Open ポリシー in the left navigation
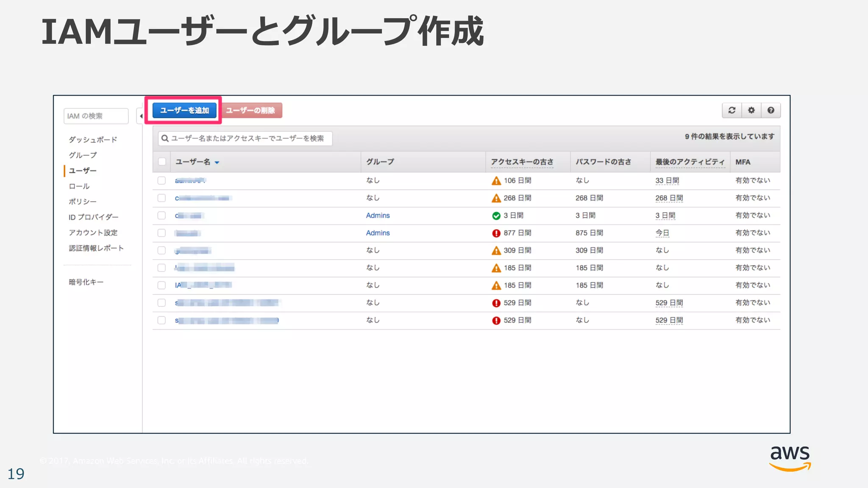 [83, 202]
